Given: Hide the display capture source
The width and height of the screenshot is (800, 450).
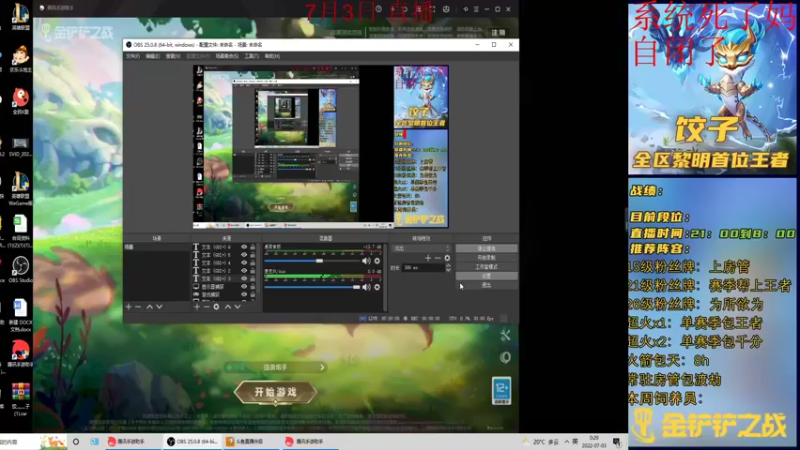Looking at the screenshot, I should click(244, 287).
